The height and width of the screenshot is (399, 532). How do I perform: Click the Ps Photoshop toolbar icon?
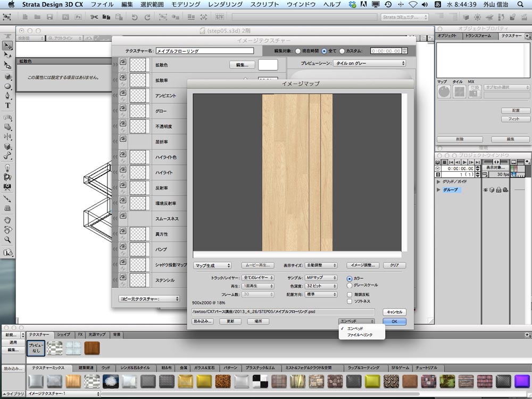pyautogui.click(x=78, y=17)
